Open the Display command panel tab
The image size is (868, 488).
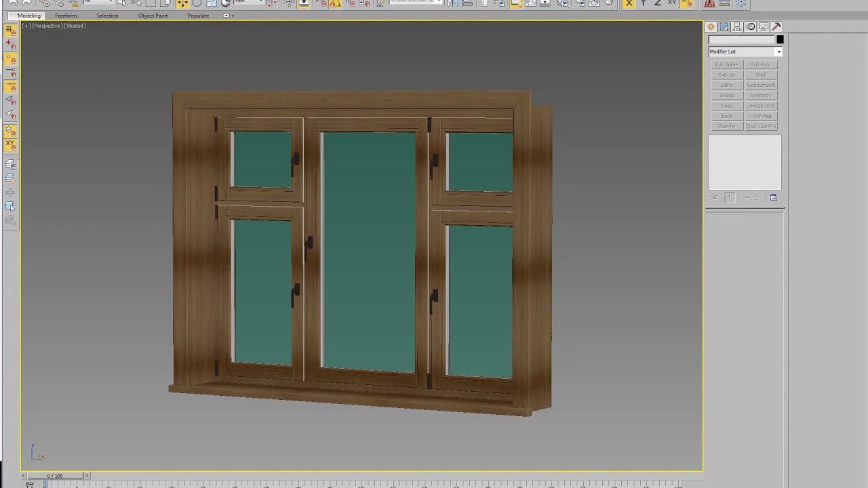(x=764, y=27)
